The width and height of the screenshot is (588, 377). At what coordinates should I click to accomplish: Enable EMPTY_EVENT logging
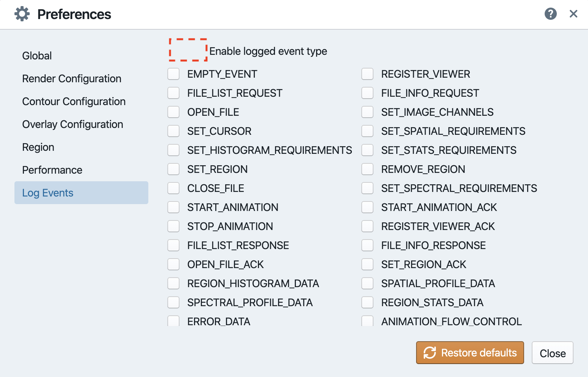tap(173, 74)
